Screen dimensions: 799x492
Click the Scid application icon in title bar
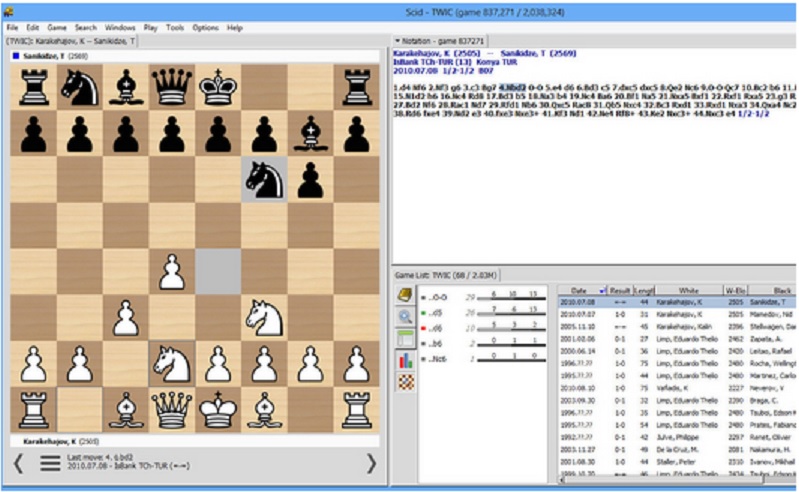click(8, 11)
